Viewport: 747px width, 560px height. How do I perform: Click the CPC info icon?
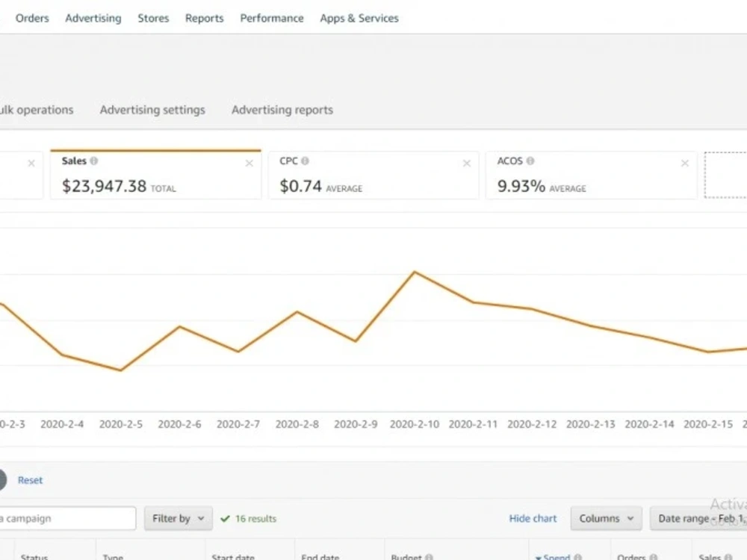click(x=305, y=161)
